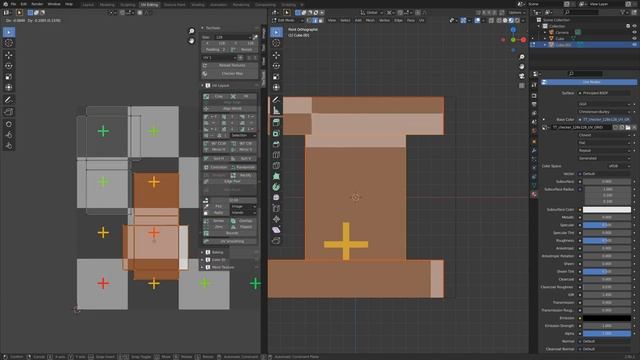Open the Material properties tab icon
This screenshot has width=640, height=360.
click(x=534, y=195)
